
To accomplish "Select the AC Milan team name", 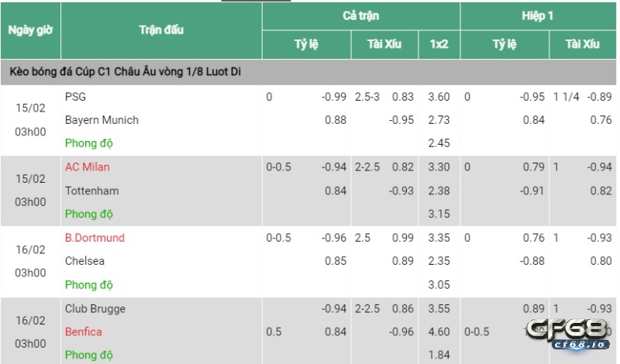I will (x=88, y=167).
